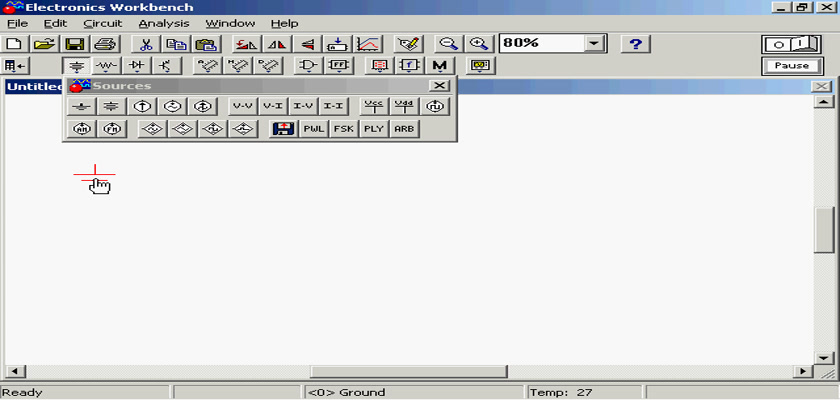The image size is (840, 400).
Task: Paste from the clipboard
Action: click(x=206, y=44)
